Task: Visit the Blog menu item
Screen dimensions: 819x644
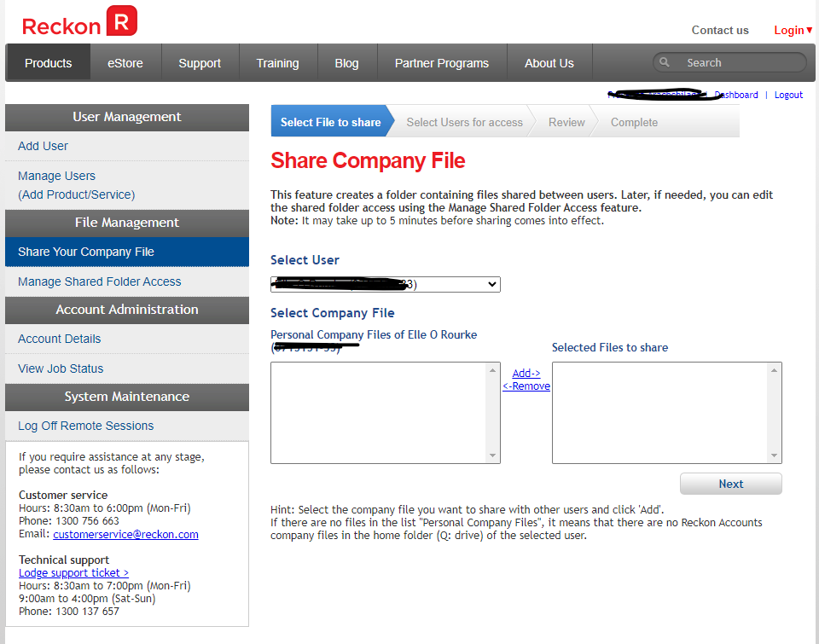Action: [x=346, y=62]
